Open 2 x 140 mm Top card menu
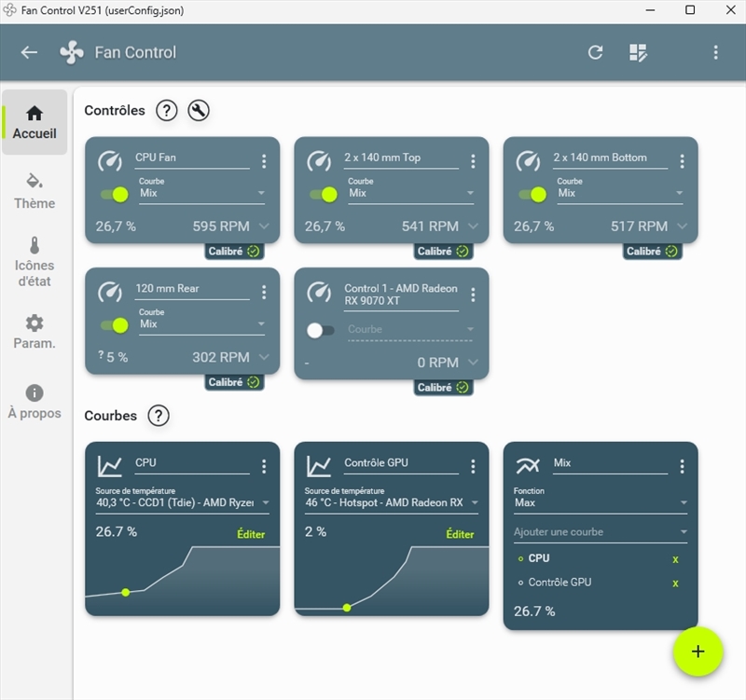 tap(473, 161)
